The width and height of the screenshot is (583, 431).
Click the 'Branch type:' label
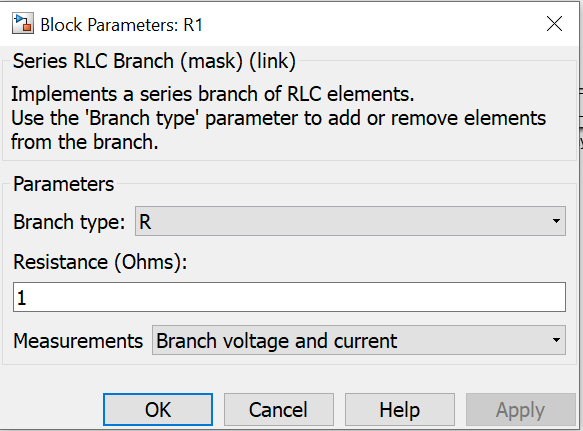[x=69, y=222]
